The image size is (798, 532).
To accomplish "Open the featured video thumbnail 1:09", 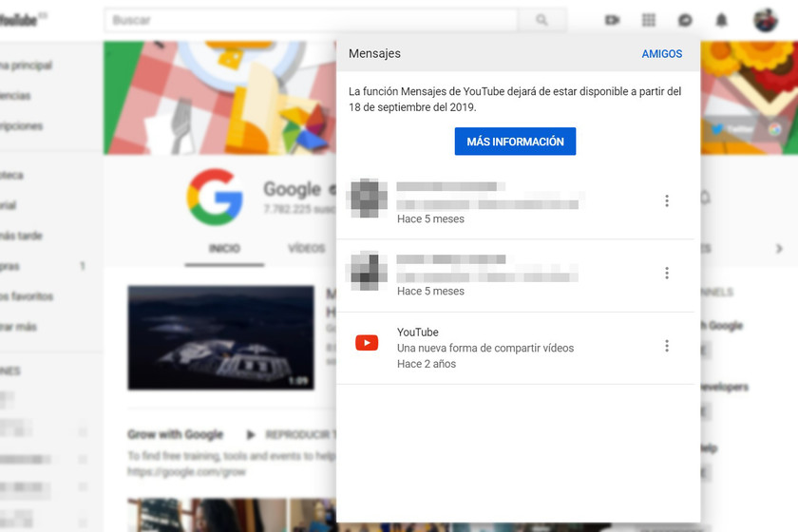I will pyautogui.click(x=220, y=337).
